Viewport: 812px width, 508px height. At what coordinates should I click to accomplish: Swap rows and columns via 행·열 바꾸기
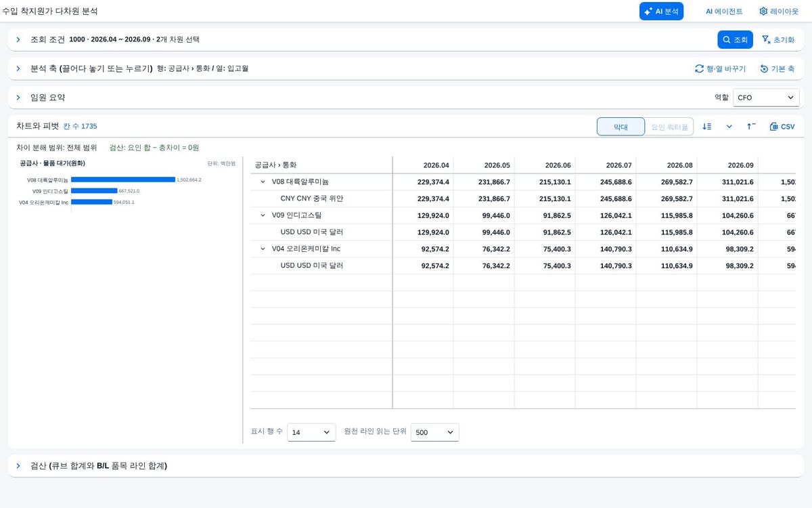[x=720, y=68]
